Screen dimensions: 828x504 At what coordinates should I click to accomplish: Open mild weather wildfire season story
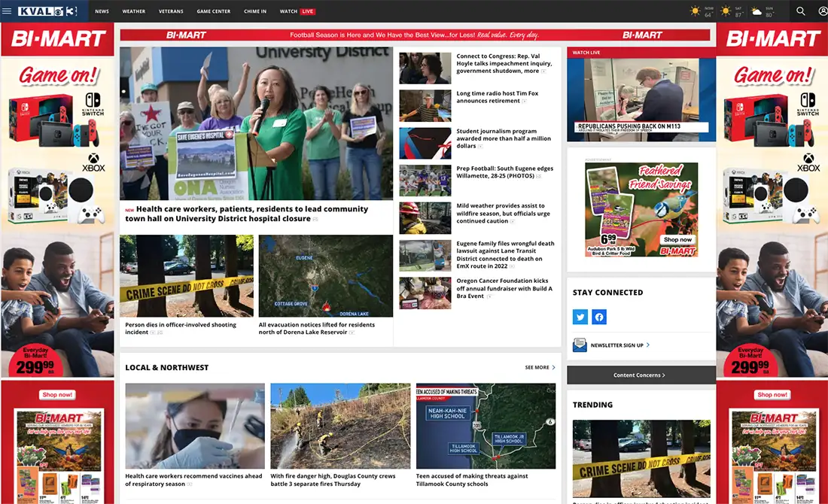point(504,213)
